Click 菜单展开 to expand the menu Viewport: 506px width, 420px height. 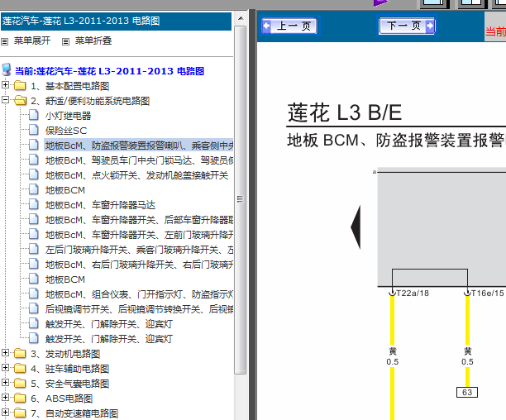[x=32, y=41]
